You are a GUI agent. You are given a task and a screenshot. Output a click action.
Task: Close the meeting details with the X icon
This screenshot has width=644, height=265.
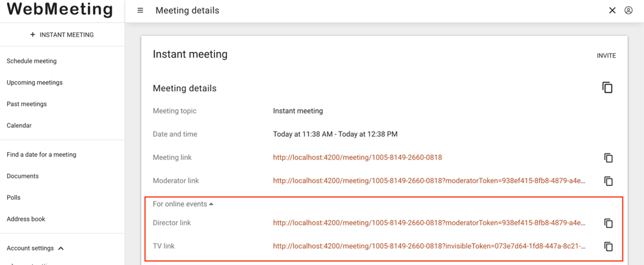click(x=612, y=11)
